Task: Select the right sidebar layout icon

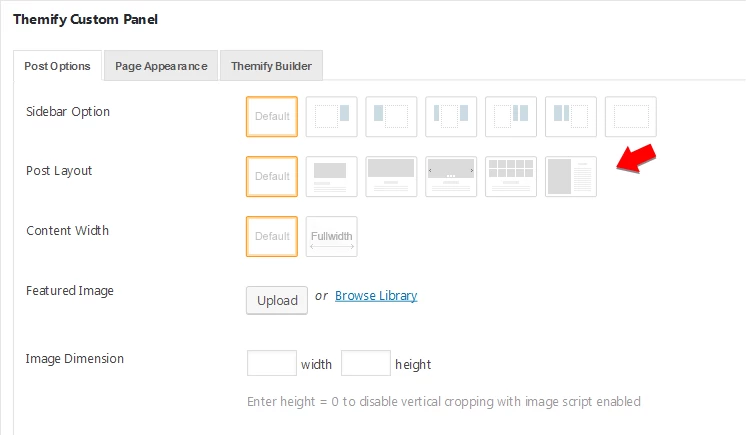Action: point(332,117)
